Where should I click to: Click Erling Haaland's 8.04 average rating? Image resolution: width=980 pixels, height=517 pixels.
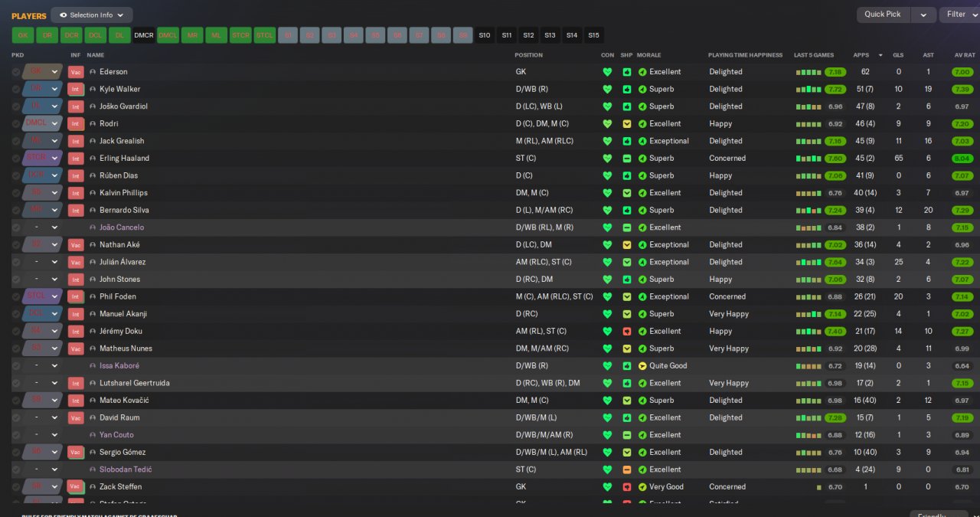click(962, 159)
